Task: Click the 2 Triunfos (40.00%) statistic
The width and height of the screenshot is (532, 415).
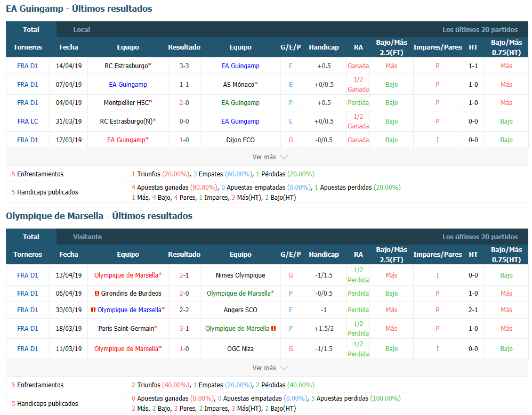Action: tap(160, 385)
